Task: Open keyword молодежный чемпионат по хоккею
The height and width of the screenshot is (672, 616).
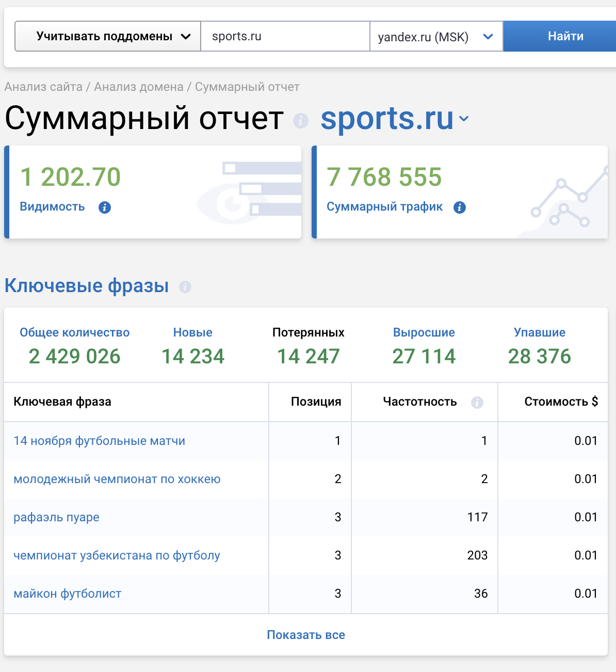Action: click(x=117, y=479)
